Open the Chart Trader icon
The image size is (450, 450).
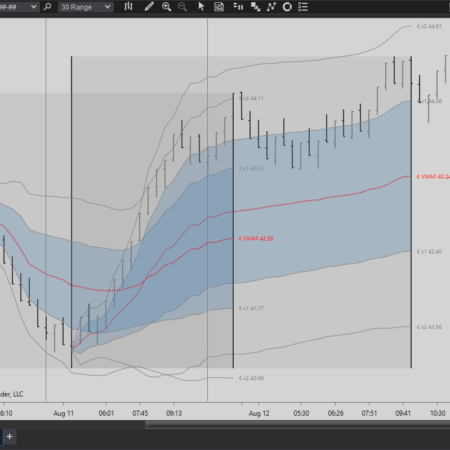[238, 7]
